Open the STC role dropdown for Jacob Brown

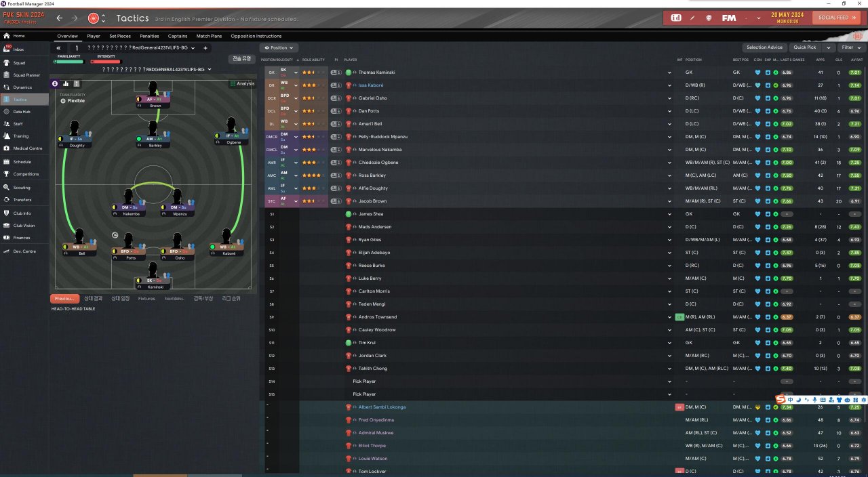pyautogui.click(x=296, y=201)
